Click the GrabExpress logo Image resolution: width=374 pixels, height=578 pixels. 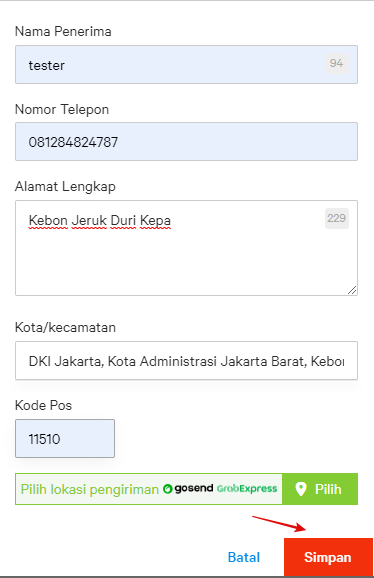[247, 489]
